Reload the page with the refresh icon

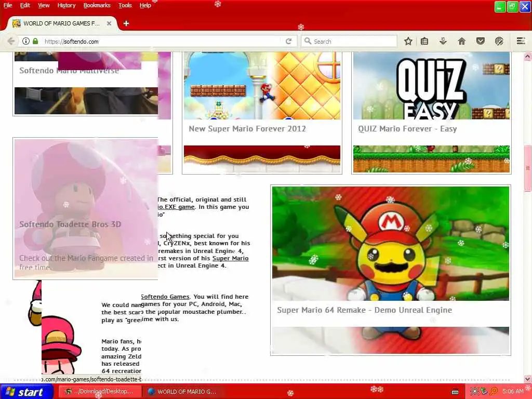point(288,42)
